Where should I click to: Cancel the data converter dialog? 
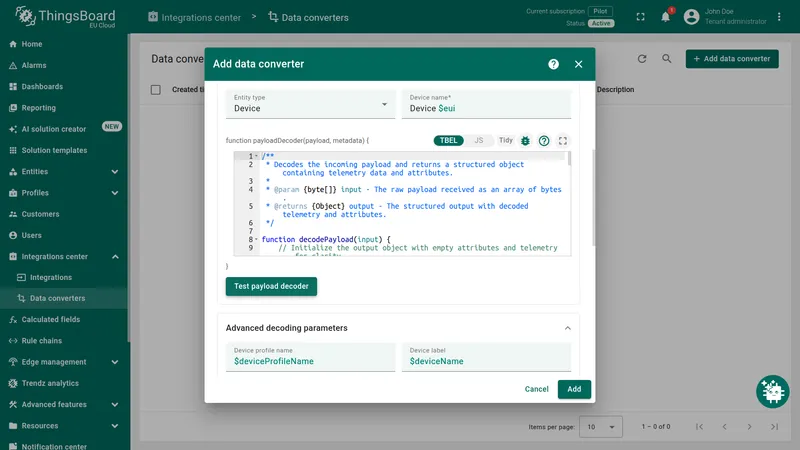536,389
